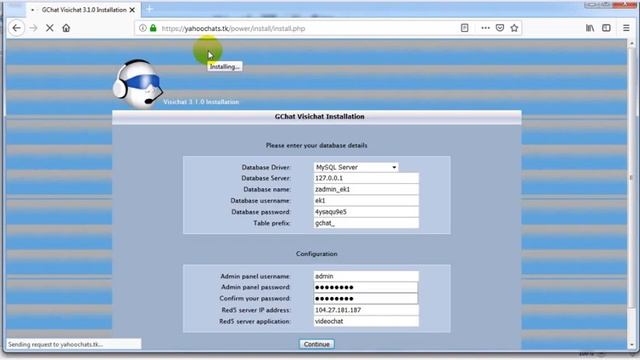Click 'GChat Visichat Installation' heading text

(320, 117)
